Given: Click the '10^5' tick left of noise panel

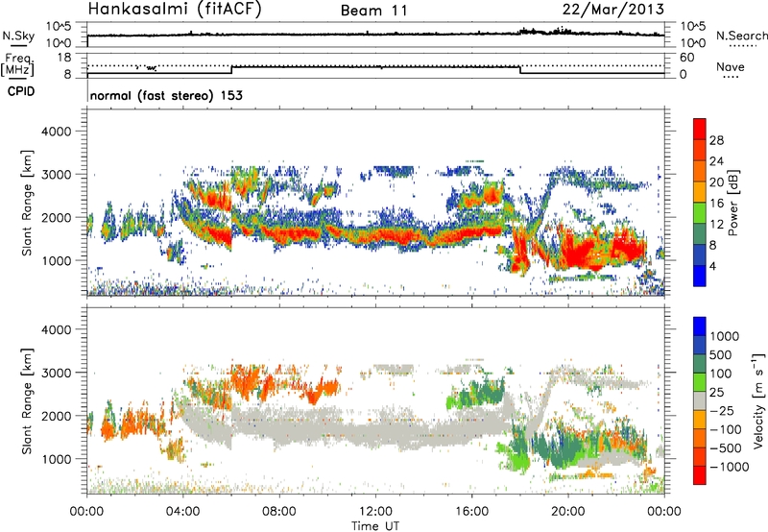Looking at the screenshot, I should point(59,27).
